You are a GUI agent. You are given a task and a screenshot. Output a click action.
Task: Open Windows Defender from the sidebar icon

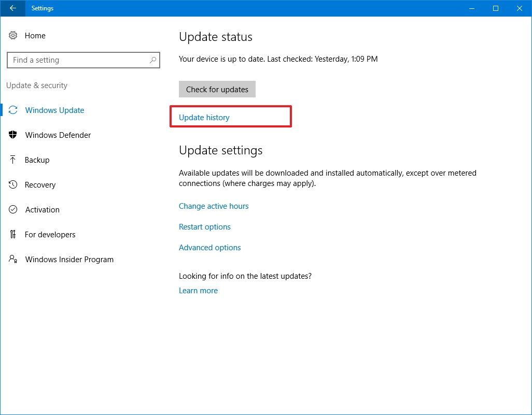point(13,135)
